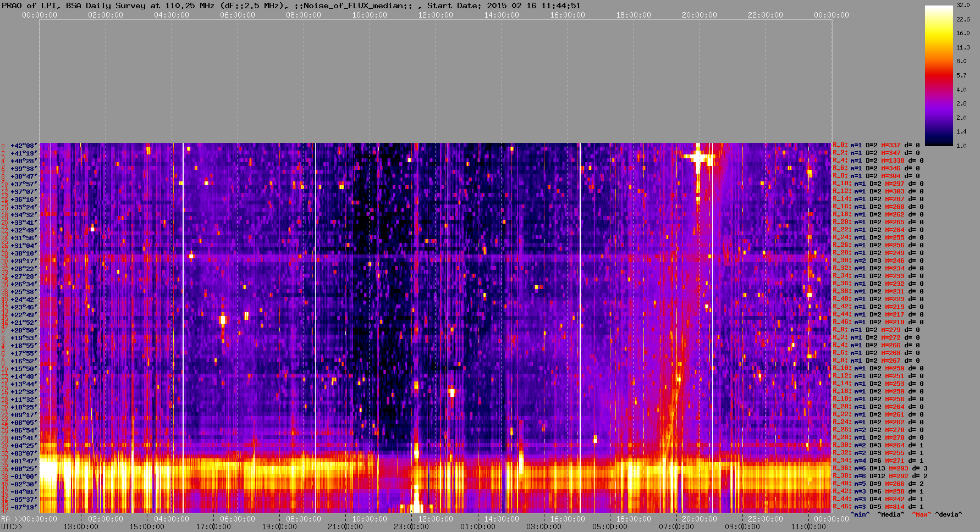Click the red '^Max^' legend label
Viewport: 980px width, 532px height.
pos(921,514)
